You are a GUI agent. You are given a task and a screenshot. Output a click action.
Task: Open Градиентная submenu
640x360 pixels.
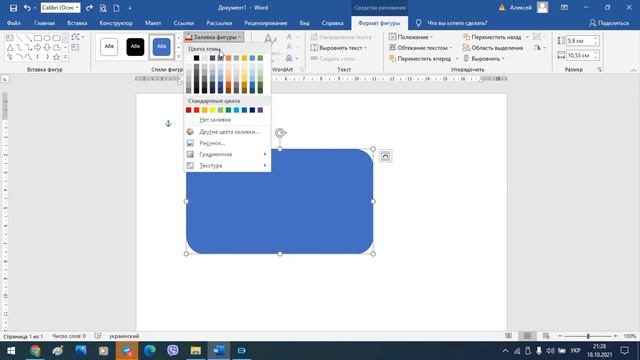[227, 154]
